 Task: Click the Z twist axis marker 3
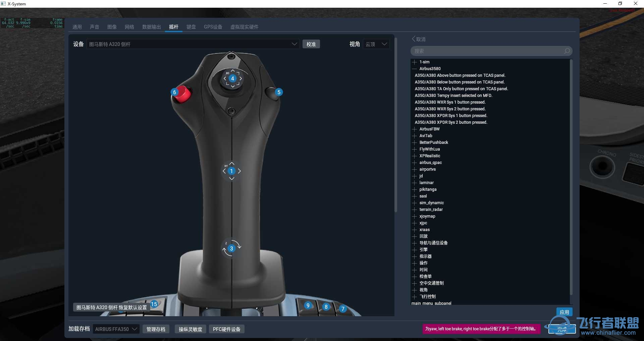click(x=231, y=248)
